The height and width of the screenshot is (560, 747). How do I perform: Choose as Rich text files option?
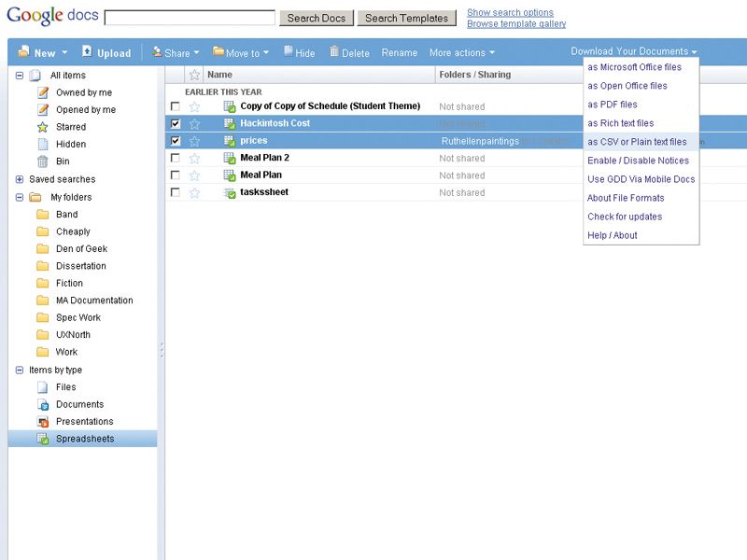point(620,123)
